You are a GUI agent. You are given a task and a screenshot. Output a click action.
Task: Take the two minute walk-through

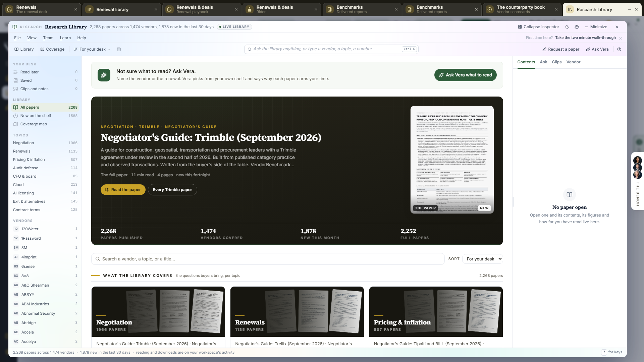point(585,38)
